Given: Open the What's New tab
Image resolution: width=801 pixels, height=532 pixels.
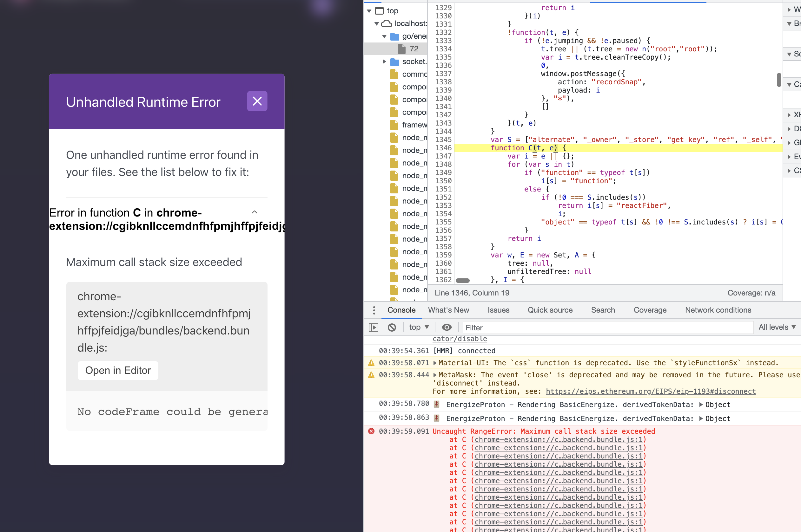Looking at the screenshot, I should [x=448, y=310].
